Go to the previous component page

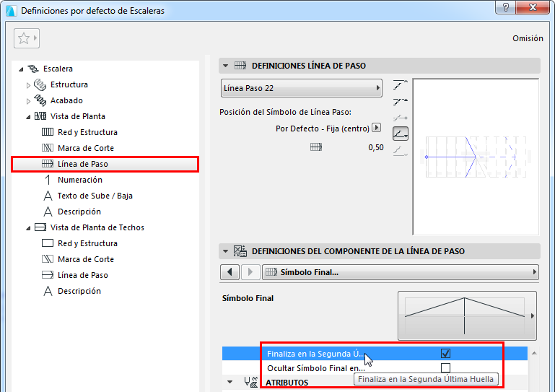(230, 272)
